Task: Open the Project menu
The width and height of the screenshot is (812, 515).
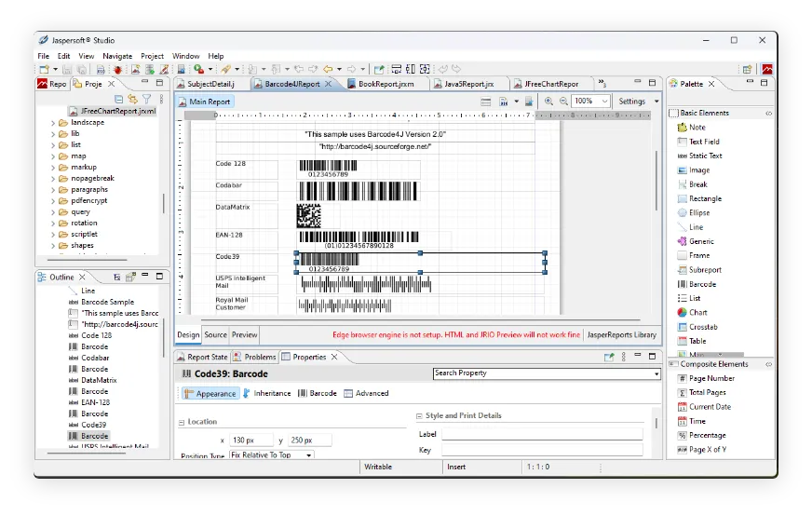Action: coord(153,56)
